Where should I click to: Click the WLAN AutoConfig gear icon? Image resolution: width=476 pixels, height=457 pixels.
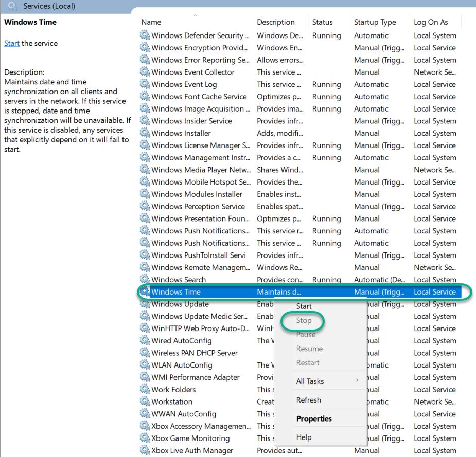(x=145, y=365)
